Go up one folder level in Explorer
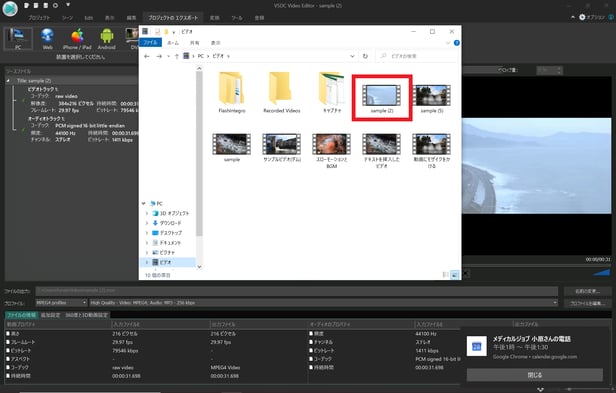The image size is (616, 393). 177,56
